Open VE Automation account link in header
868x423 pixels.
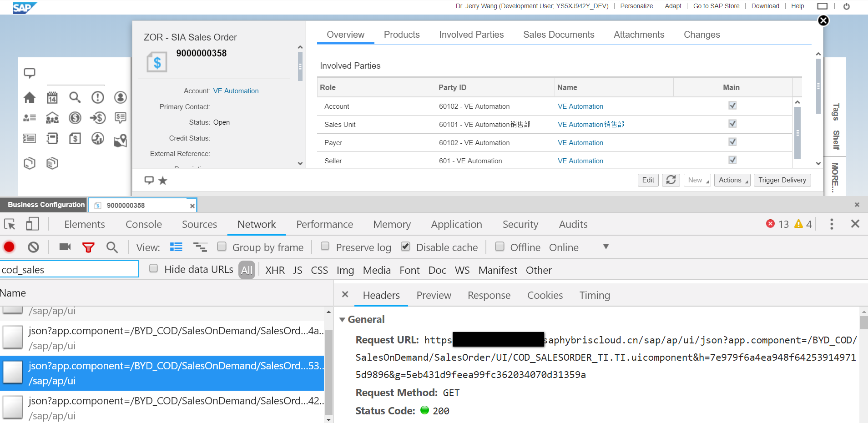tap(236, 91)
